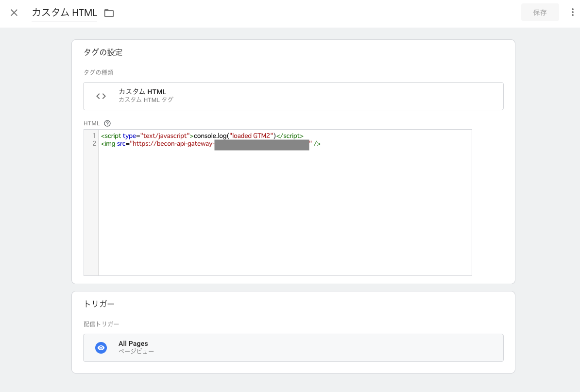The image size is (580, 392).
Task: Click inside the HTML code editor area
Action: [x=285, y=202]
